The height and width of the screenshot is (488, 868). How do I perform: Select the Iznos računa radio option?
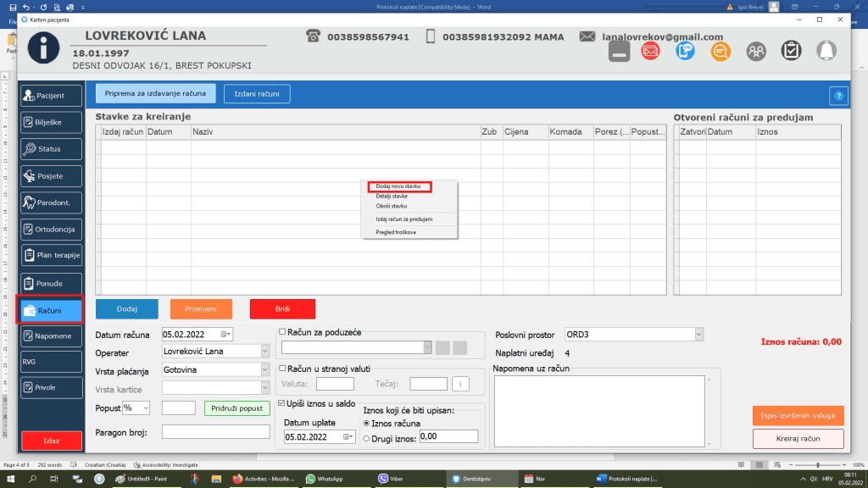(366, 424)
